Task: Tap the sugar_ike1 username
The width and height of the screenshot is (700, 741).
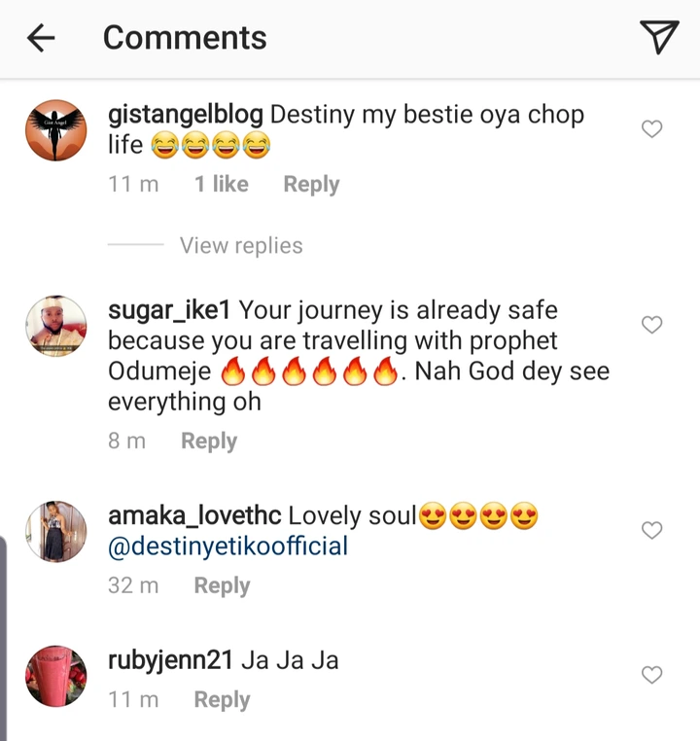Action: point(169,311)
